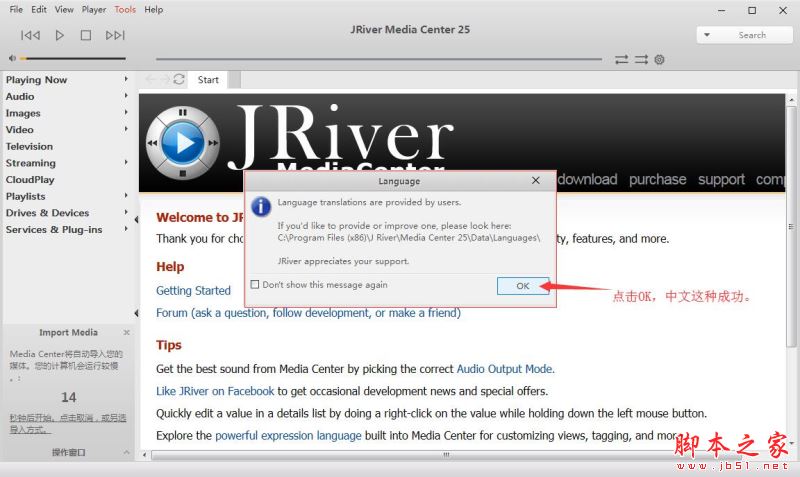Close the Language dialog with X
Viewport: 800px width, 477px height.
[x=536, y=181]
